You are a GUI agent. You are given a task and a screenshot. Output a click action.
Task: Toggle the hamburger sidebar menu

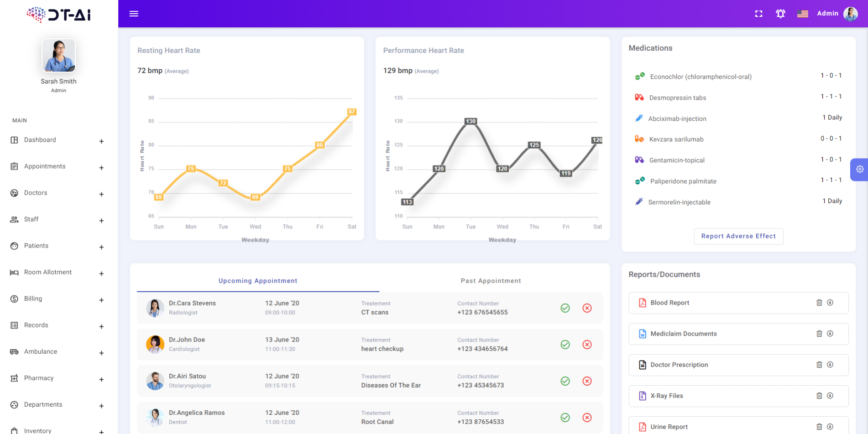134,14
